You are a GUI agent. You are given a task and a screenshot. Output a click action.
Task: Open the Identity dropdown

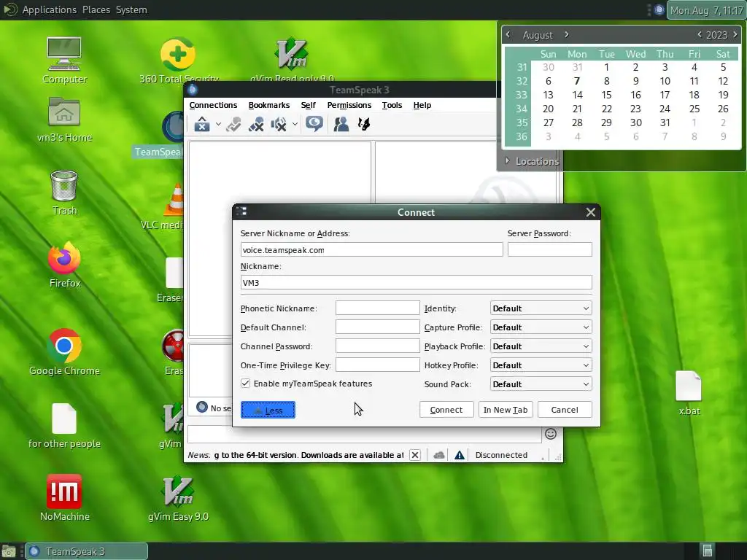coord(541,308)
